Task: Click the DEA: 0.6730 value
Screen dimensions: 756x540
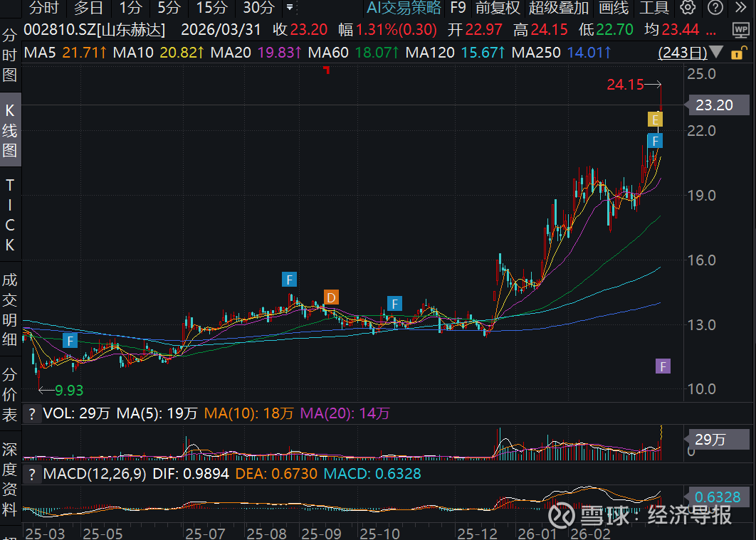Action: [276, 474]
